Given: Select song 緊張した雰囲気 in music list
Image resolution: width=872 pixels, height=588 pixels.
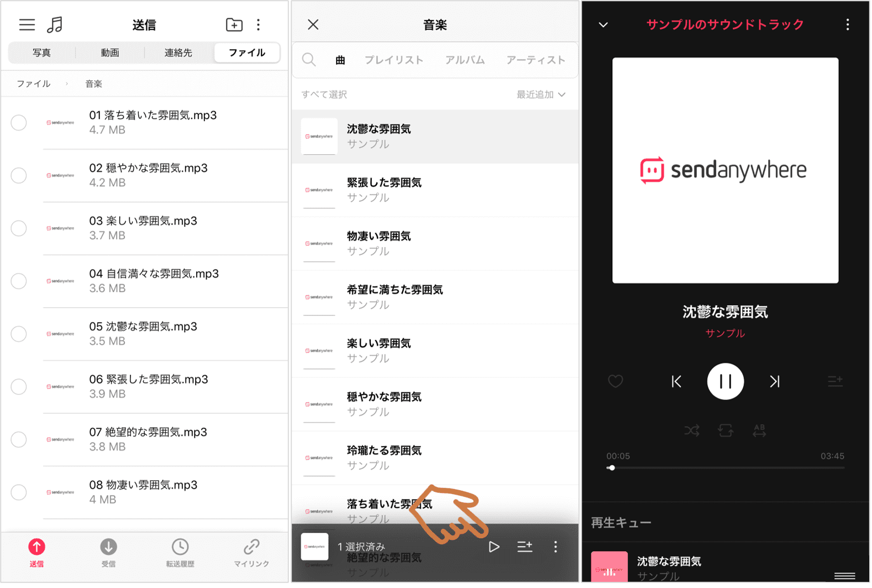Looking at the screenshot, I should (435, 191).
